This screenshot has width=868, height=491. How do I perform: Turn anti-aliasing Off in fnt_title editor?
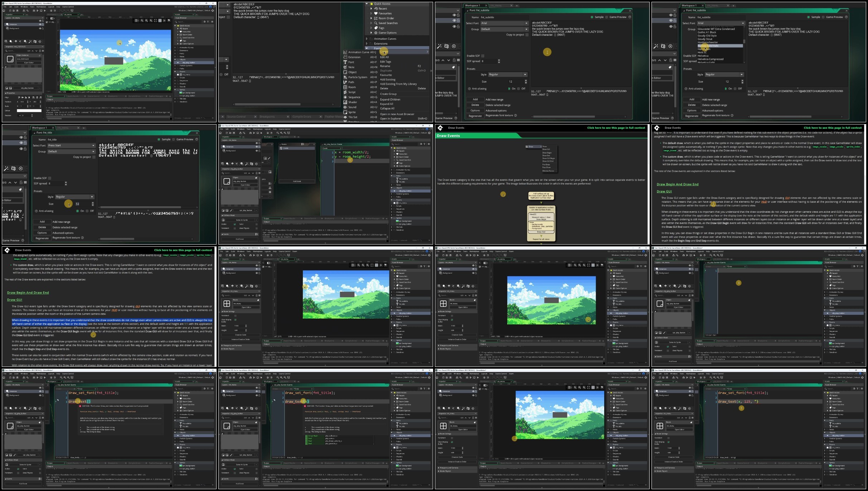[87, 211]
